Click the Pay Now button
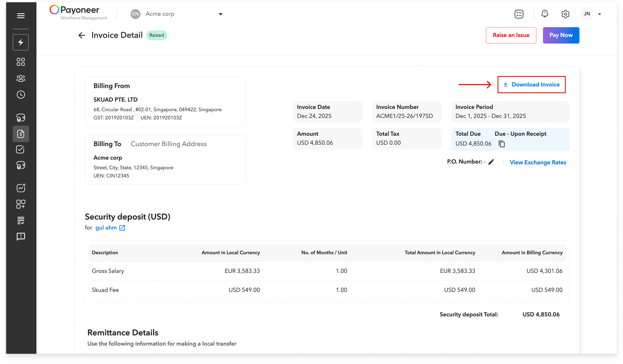Viewport: 623px width, 364px height. [561, 35]
